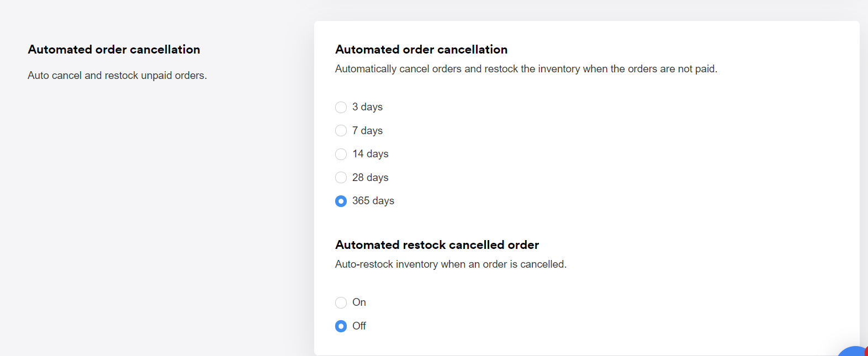The height and width of the screenshot is (356, 868).
Task: Click the "7 days" label text
Action: 367,131
